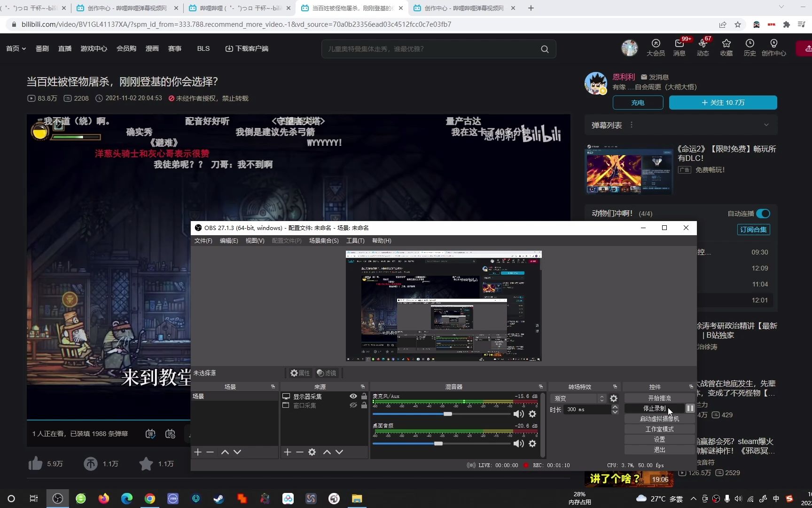Open 弹幕列表 more options dots

(632, 125)
